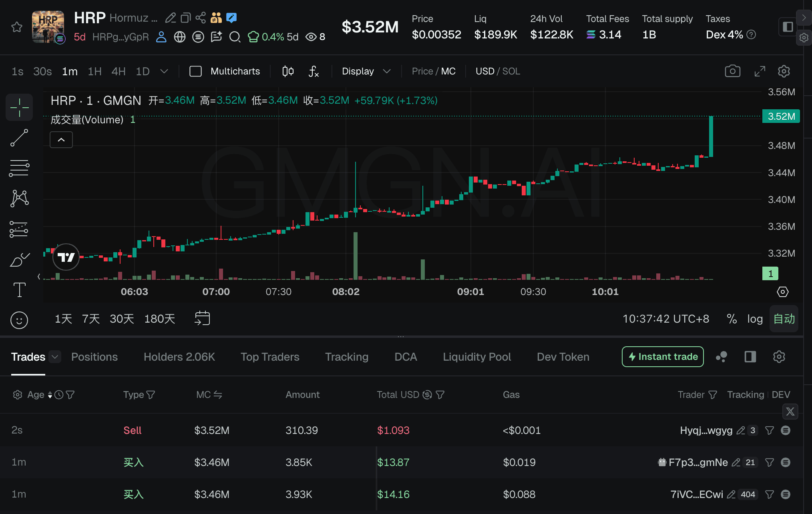Open the globe website icon
The width and height of the screenshot is (812, 514).
pos(180,37)
